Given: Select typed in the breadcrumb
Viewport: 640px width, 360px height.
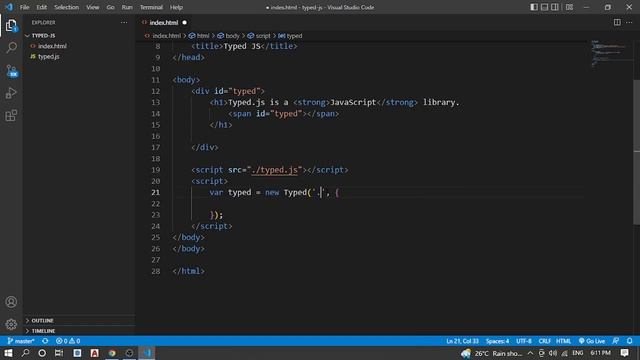Looking at the screenshot, I should click(290, 36).
